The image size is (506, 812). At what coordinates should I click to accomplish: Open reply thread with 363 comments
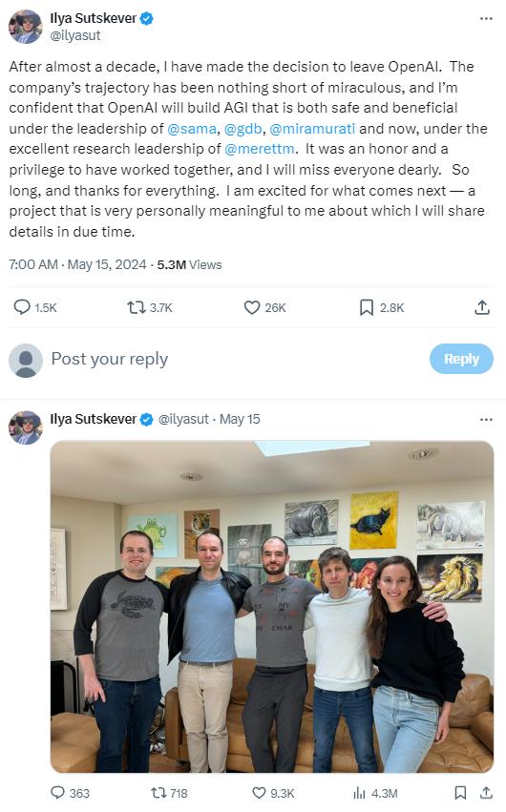point(58,792)
